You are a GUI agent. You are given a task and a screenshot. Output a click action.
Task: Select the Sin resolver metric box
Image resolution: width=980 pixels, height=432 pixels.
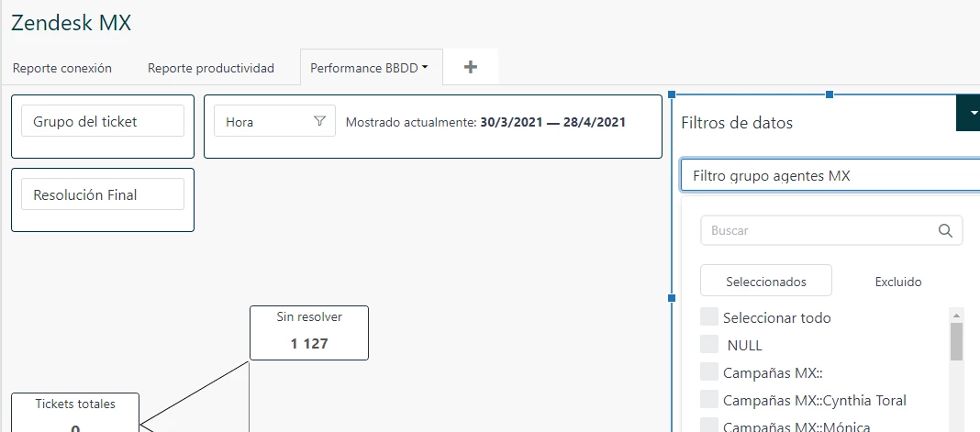pos(308,333)
